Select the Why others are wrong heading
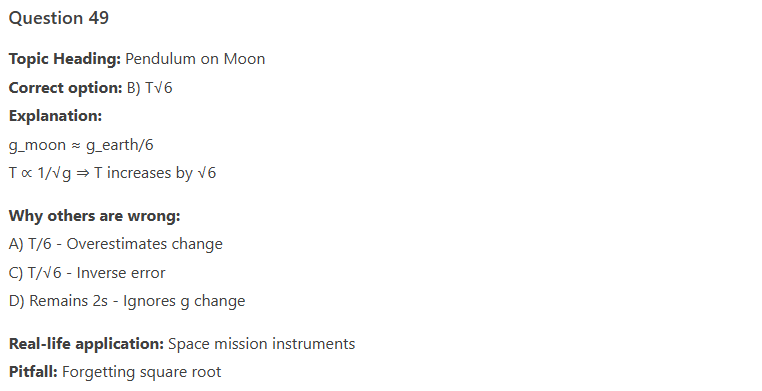 coord(94,216)
